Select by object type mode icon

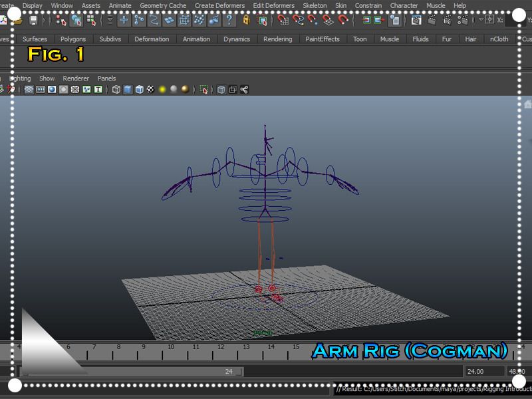(x=76, y=21)
